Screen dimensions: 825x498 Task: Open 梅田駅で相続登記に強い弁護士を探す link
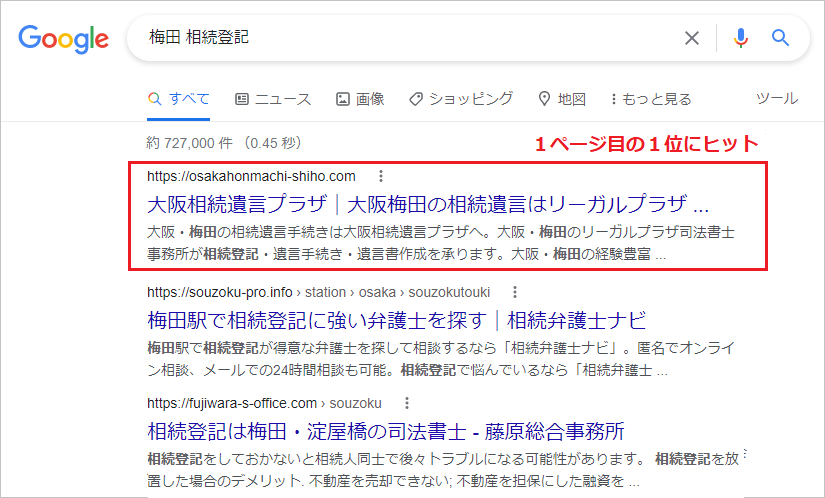(x=397, y=320)
